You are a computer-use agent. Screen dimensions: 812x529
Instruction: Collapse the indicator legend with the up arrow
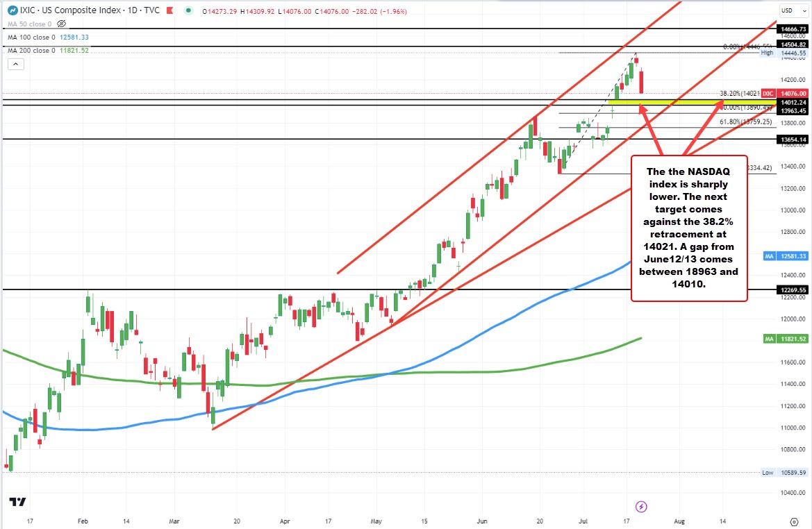pyautogui.click(x=15, y=64)
